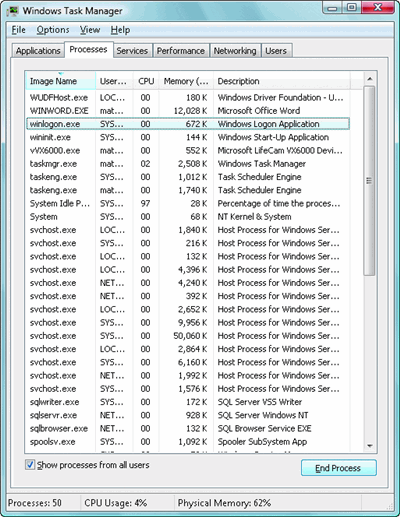The height and width of the screenshot is (517, 400).
Task: Open the Networking tab
Action: coord(235,51)
